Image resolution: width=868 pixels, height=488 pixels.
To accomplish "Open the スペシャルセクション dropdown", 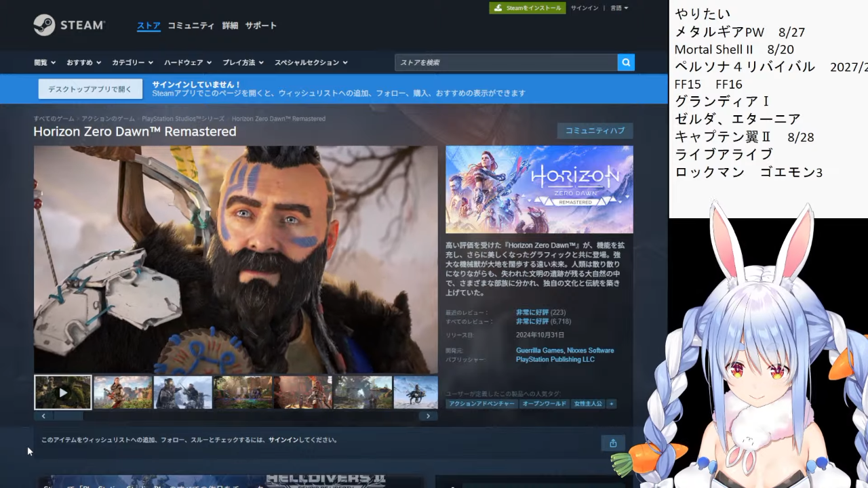I will click(311, 62).
